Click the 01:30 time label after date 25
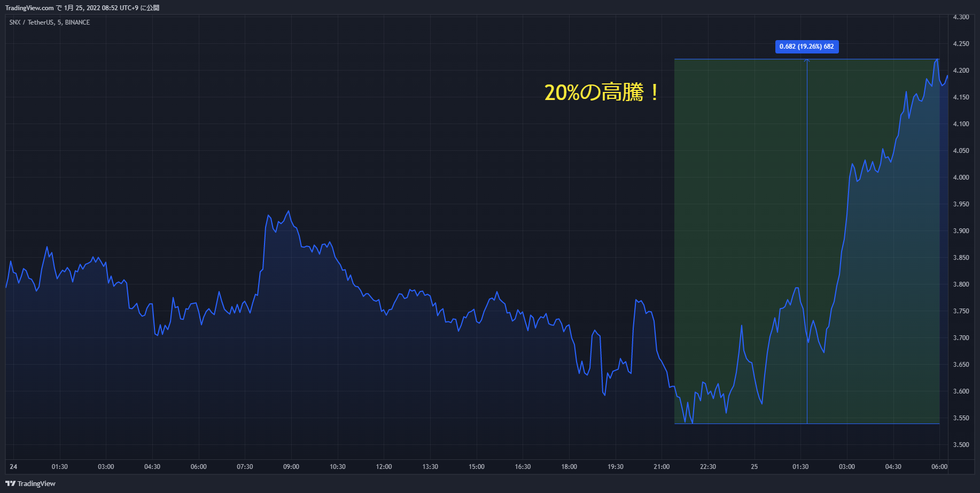Screen dimensions: 980x493 [x=800, y=467]
